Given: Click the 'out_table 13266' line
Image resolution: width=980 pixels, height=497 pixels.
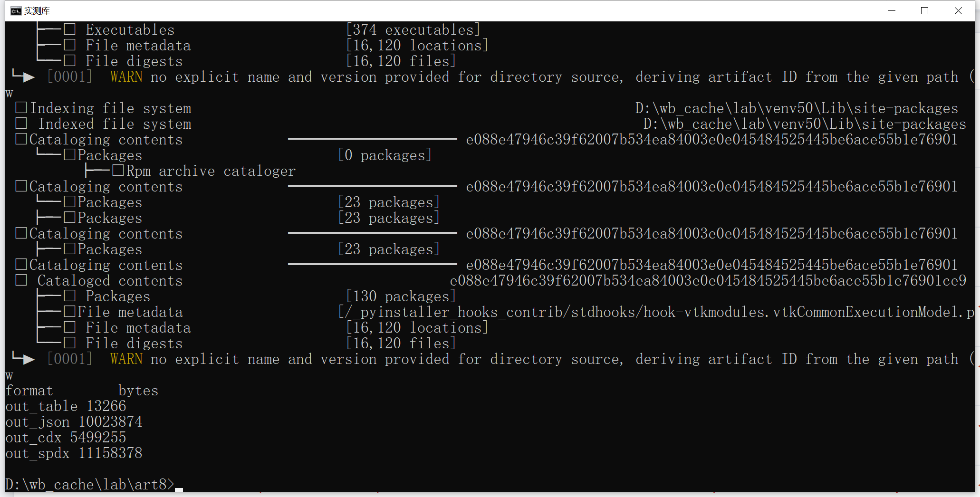Looking at the screenshot, I should pyautogui.click(x=66, y=406).
